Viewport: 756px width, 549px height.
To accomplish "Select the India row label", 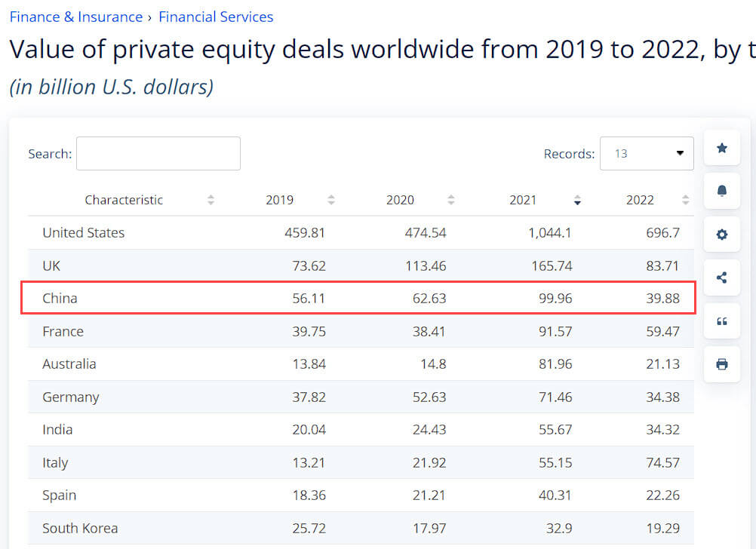I will click(x=57, y=429).
